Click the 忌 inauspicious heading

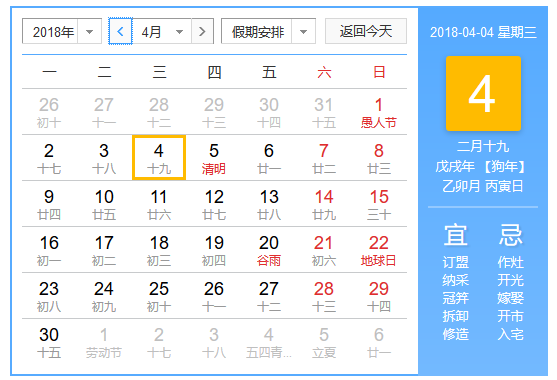pyautogui.click(x=510, y=235)
